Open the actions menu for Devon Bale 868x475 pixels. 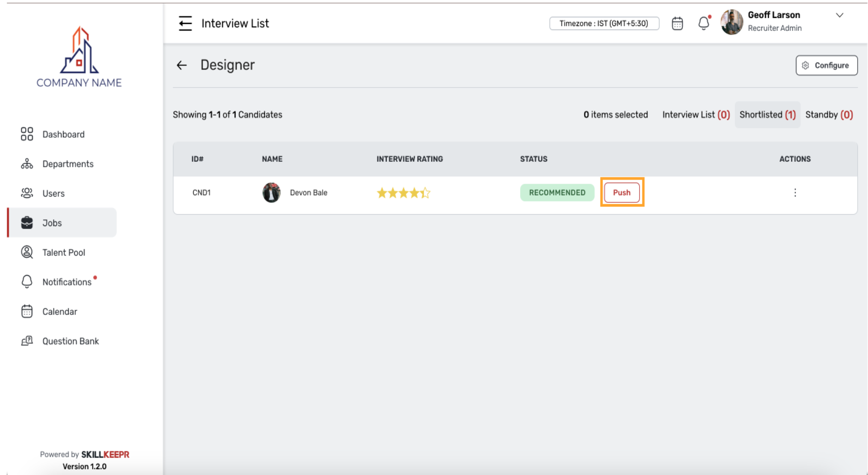pyautogui.click(x=795, y=193)
